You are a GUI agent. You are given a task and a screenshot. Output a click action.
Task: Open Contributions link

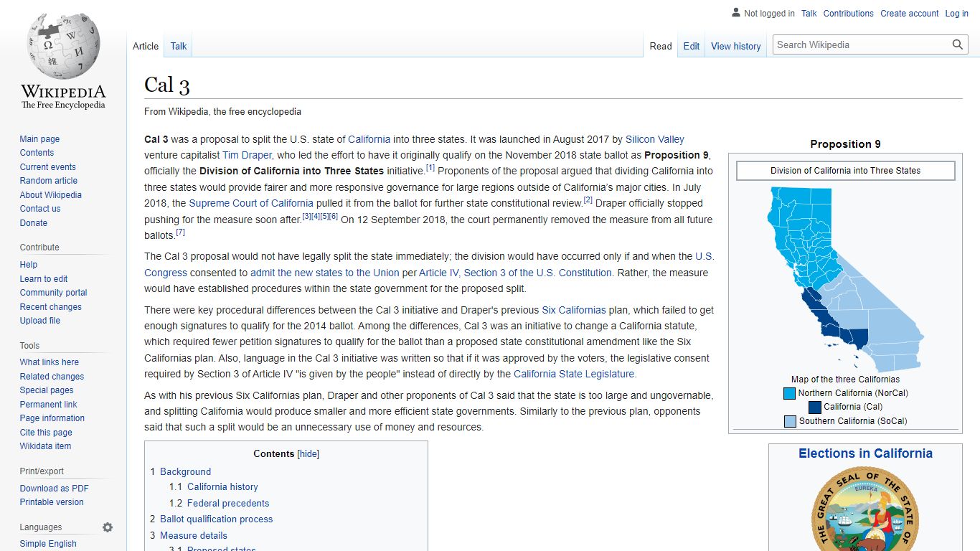[x=849, y=14]
